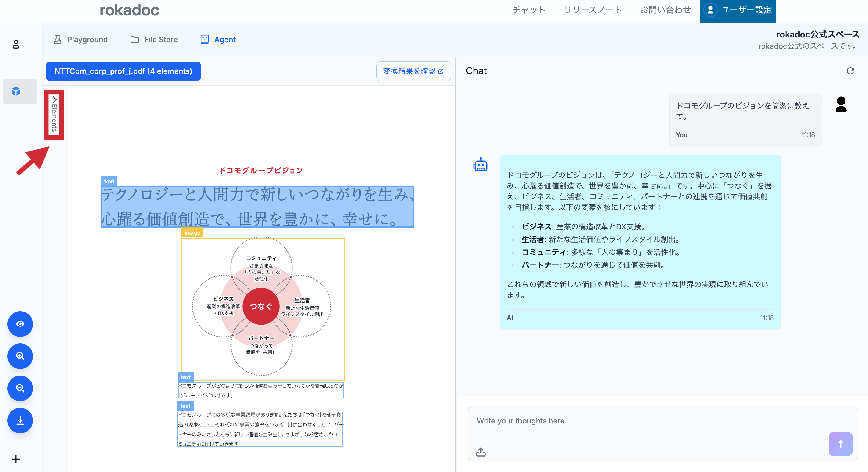868x472 pixels.
Task: Add a new space with plus icon
Action: (16, 459)
